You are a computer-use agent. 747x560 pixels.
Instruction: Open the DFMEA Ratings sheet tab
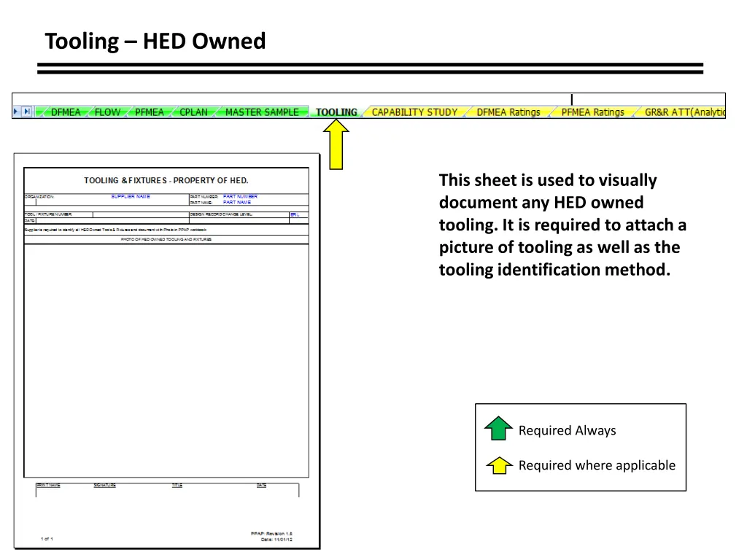[x=508, y=112]
